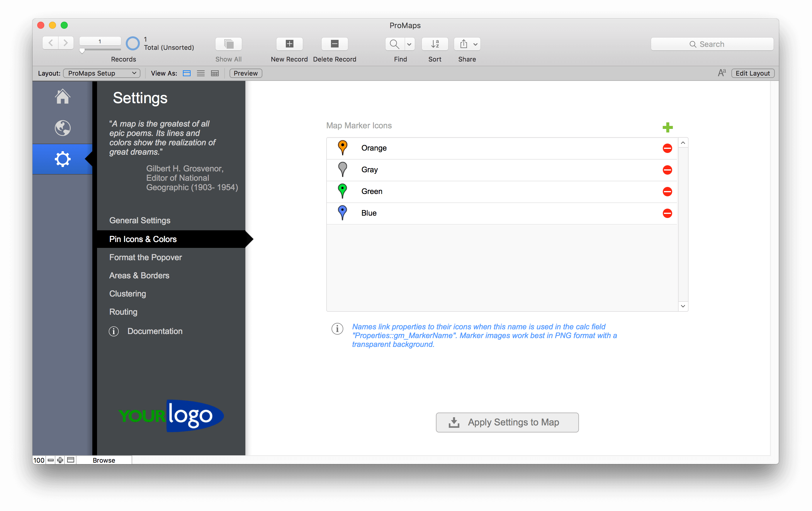Open the ProMaps Setup layout dropdown

click(x=102, y=73)
